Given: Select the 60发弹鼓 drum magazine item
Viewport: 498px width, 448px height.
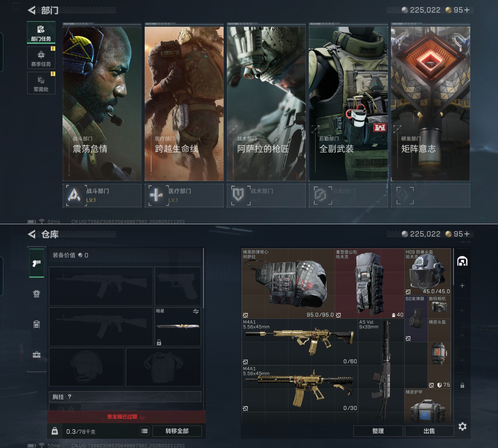Looking at the screenshot, I should pyautogui.click(x=416, y=319).
